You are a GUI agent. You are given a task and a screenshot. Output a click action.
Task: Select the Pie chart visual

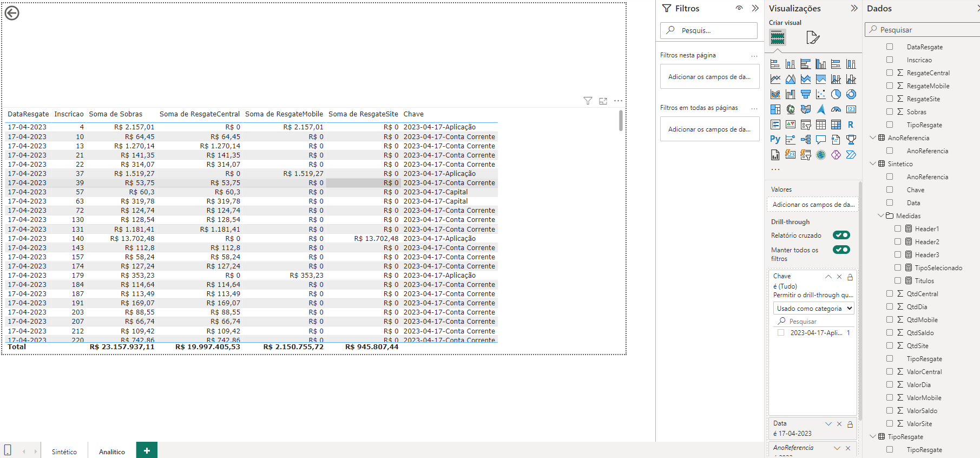point(836,94)
